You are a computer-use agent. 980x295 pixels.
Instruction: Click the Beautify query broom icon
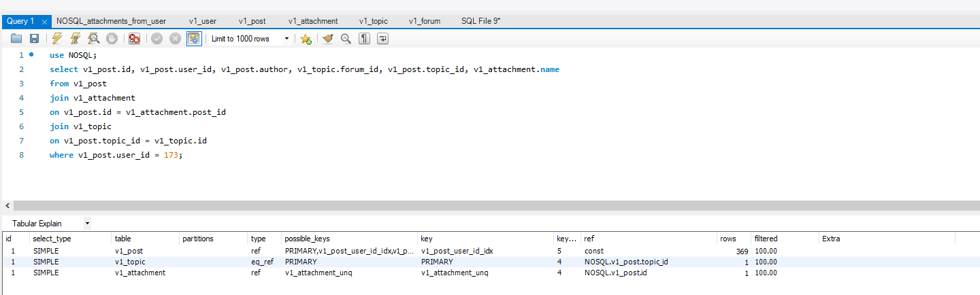(328, 39)
